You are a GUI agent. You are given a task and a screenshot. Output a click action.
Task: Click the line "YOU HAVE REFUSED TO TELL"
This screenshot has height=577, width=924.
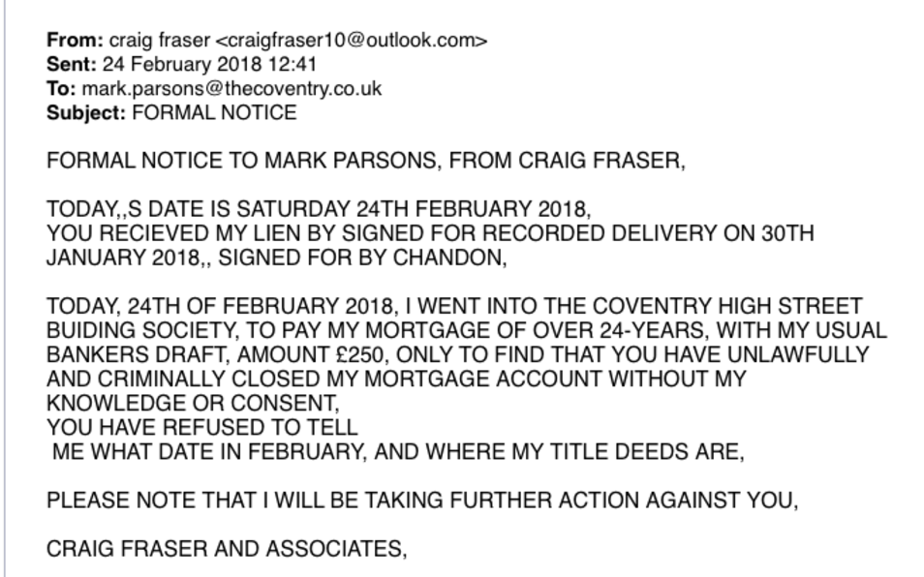click(x=201, y=427)
